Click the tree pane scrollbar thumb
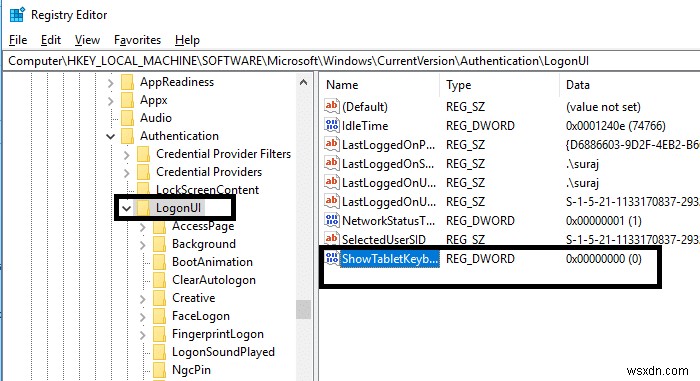This screenshot has width=700, height=381. pos(303,309)
